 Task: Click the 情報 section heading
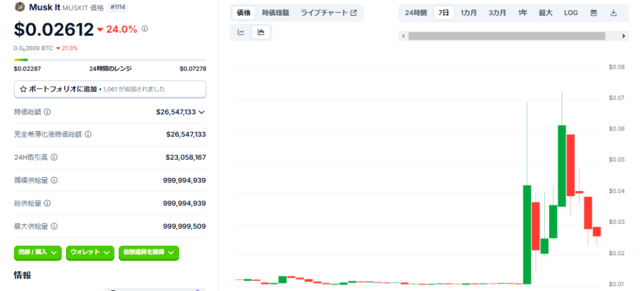[x=22, y=275]
